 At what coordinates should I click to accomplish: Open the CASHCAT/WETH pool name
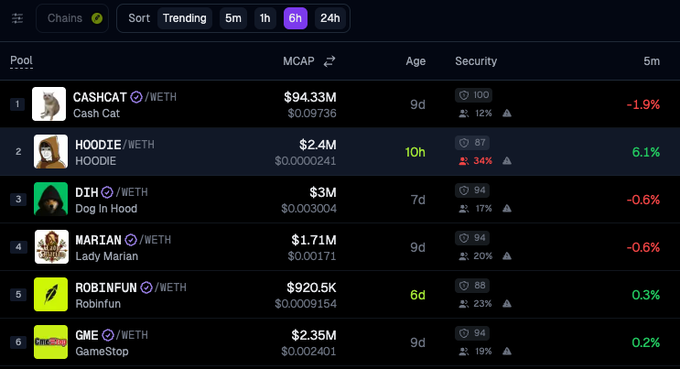tap(125, 97)
